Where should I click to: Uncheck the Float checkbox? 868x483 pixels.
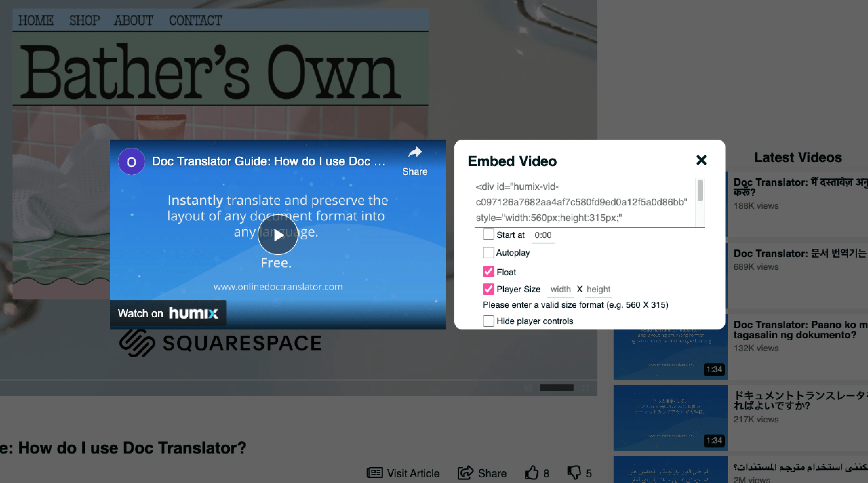[488, 271]
